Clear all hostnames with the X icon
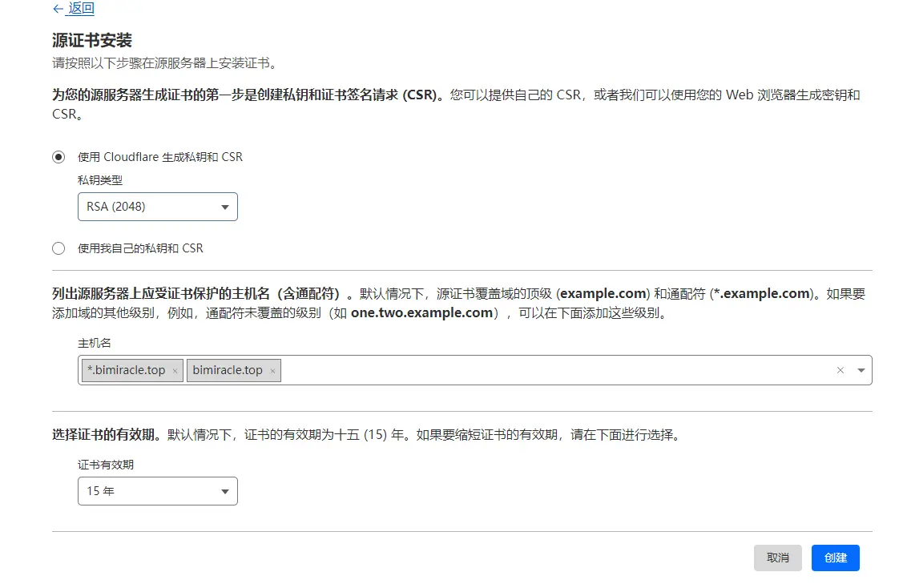The height and width of the screenshot is (588, 903). click(x=841, y=370)
